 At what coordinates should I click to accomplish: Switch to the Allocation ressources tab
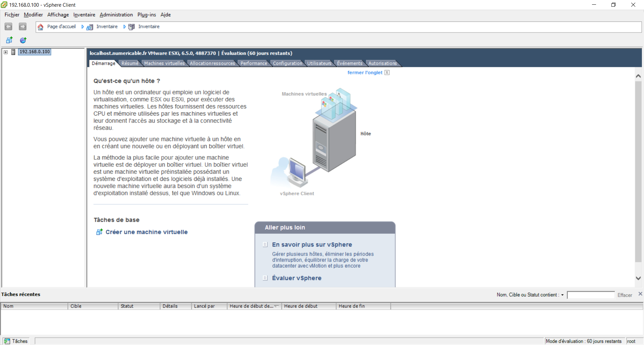212,63
